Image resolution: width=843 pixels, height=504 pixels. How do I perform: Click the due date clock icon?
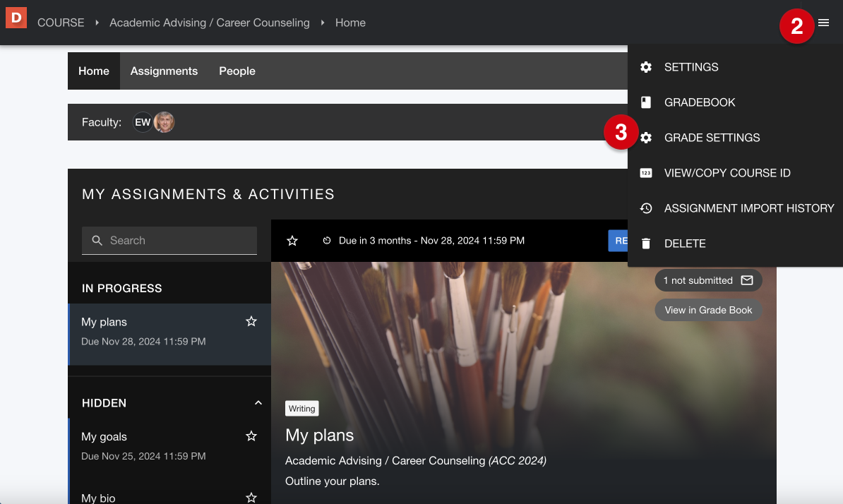(x=326, y=241)
